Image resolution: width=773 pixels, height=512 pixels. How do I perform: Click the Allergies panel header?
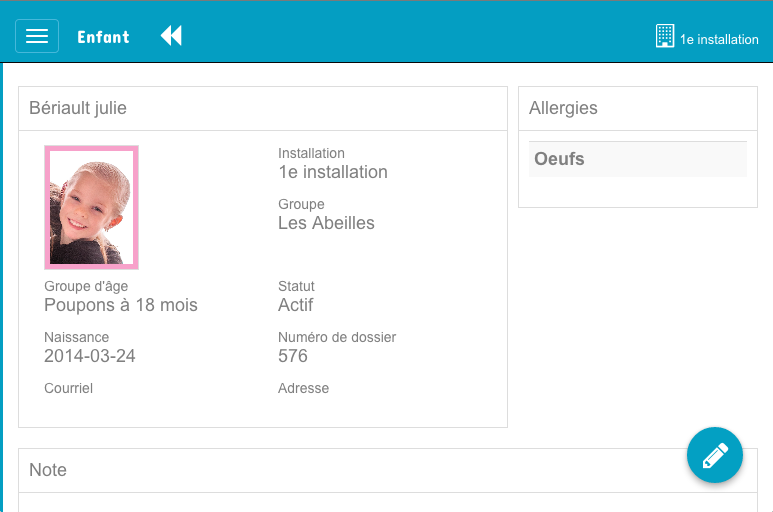pos(637,108)
